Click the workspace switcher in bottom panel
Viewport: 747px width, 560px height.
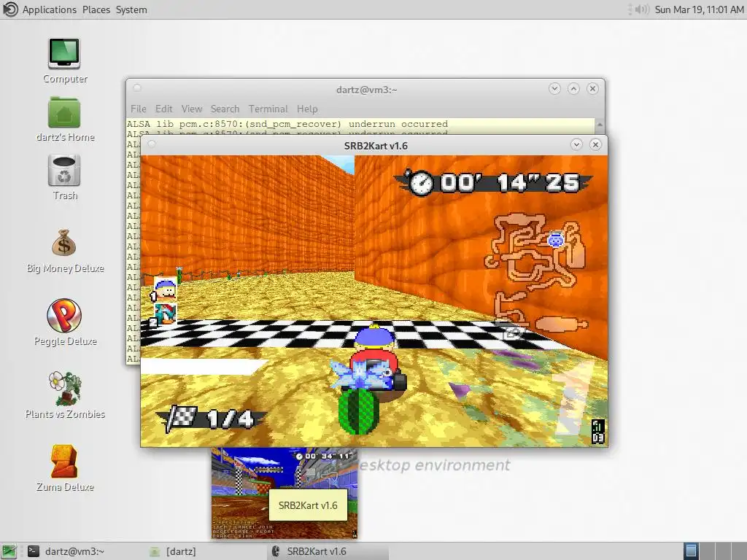[715, 551]
